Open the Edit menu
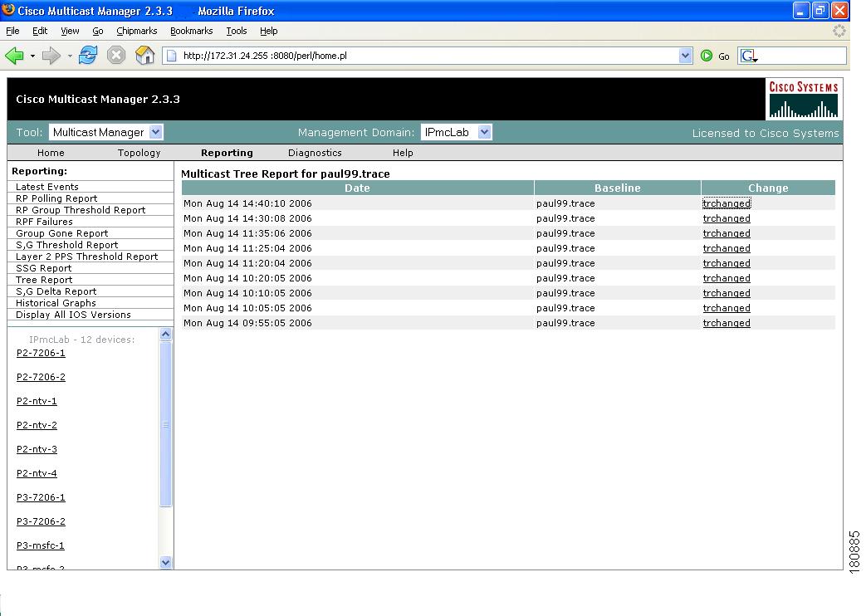 [40, 31]
